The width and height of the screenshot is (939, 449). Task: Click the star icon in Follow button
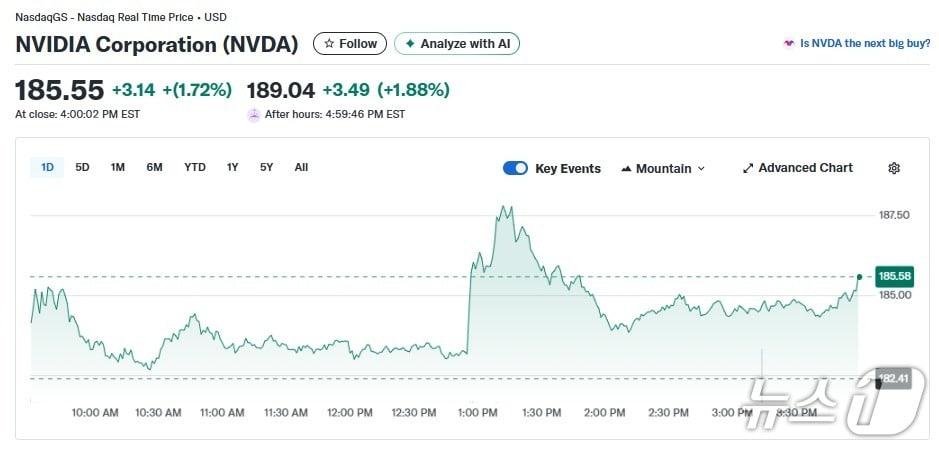coord(329,44)
